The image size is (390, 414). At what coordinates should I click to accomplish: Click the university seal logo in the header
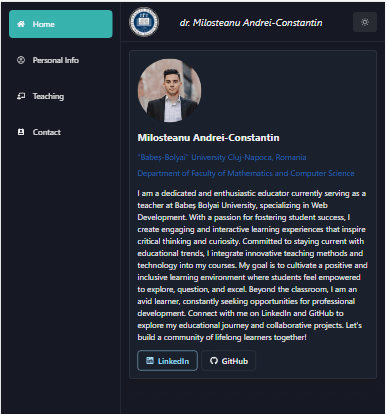click(x=144, y=22)
